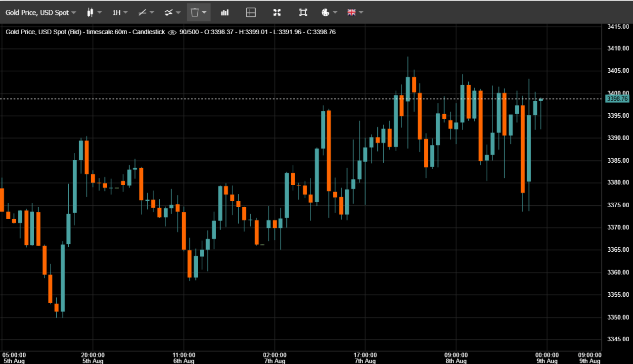This screenshot has width=633, height=364.
Task: Click the 3410.00 price axis label
Action: (x=618, y=48)
